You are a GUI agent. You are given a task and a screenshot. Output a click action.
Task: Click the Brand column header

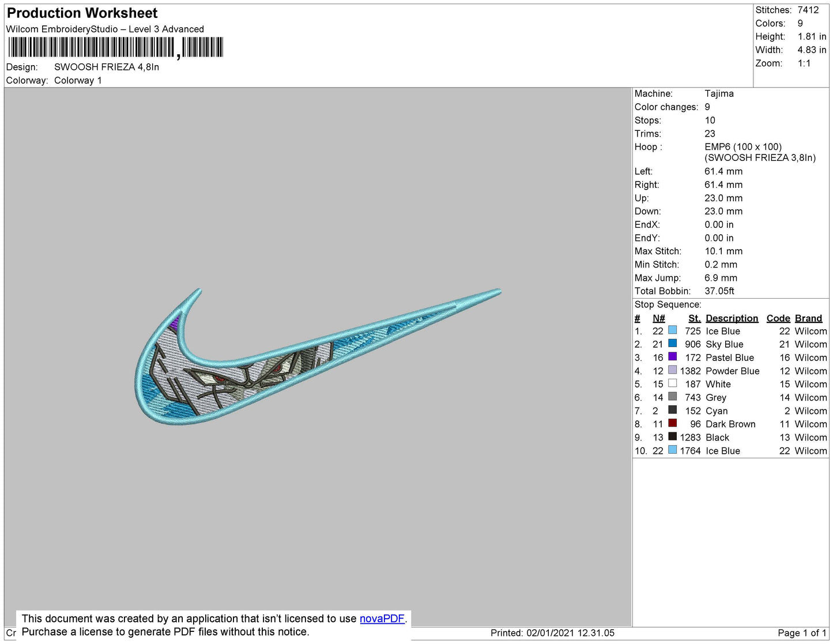click(808, 318)
